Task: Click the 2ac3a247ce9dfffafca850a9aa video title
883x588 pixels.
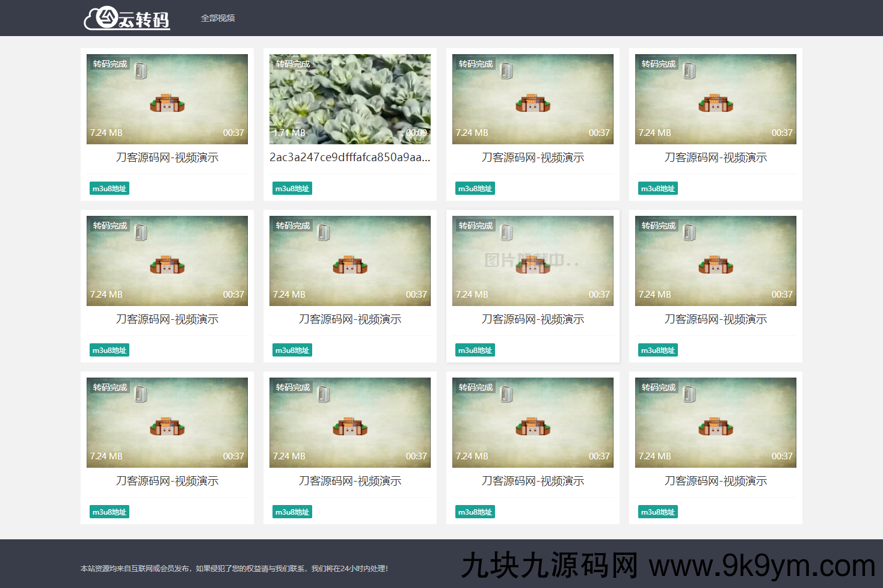Action: click(x=350, y=158)
